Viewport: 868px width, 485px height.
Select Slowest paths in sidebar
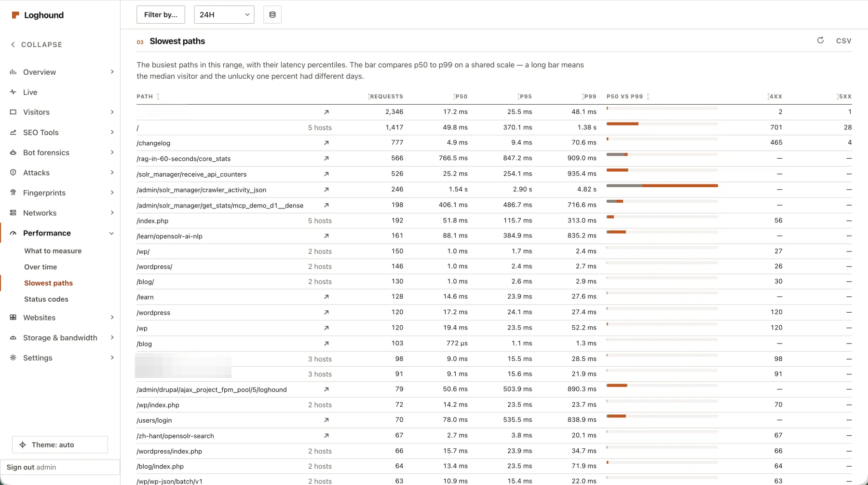[x=49, y=283]
